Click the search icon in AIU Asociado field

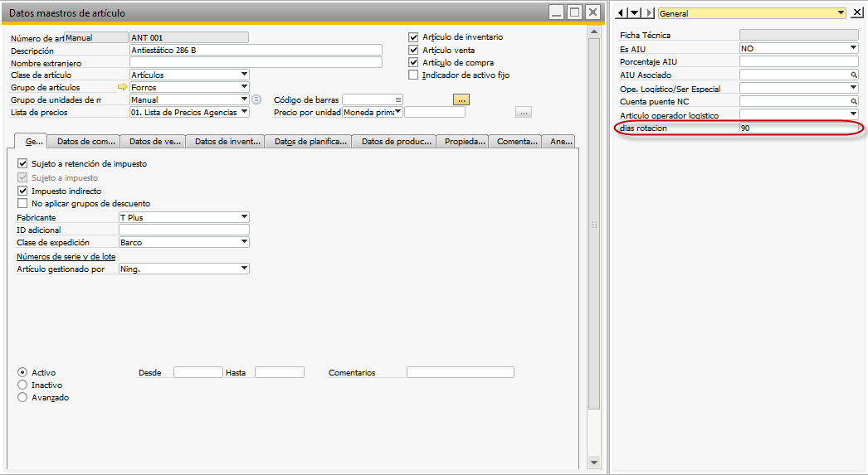[853, 75]
